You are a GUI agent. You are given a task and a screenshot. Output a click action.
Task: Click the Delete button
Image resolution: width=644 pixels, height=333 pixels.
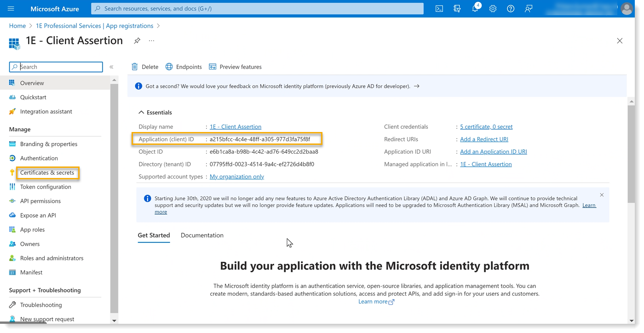click(x=145, y=67)
